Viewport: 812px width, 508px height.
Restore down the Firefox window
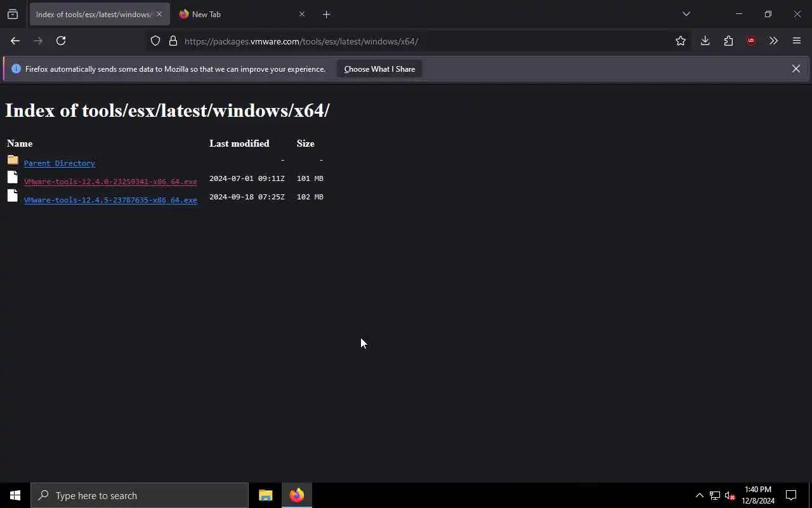pyautogui.click(x=768, y=14)
